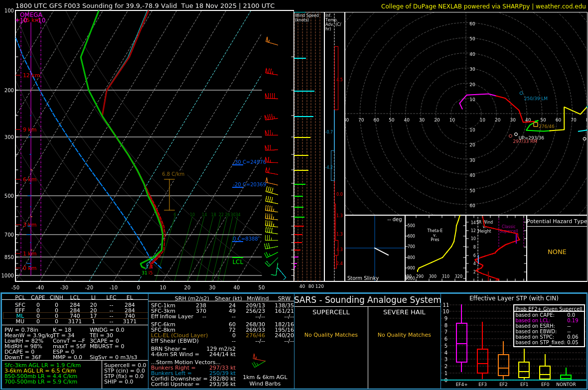
Task: Click the 'SFC-1km' shear row
Action: 222,306
